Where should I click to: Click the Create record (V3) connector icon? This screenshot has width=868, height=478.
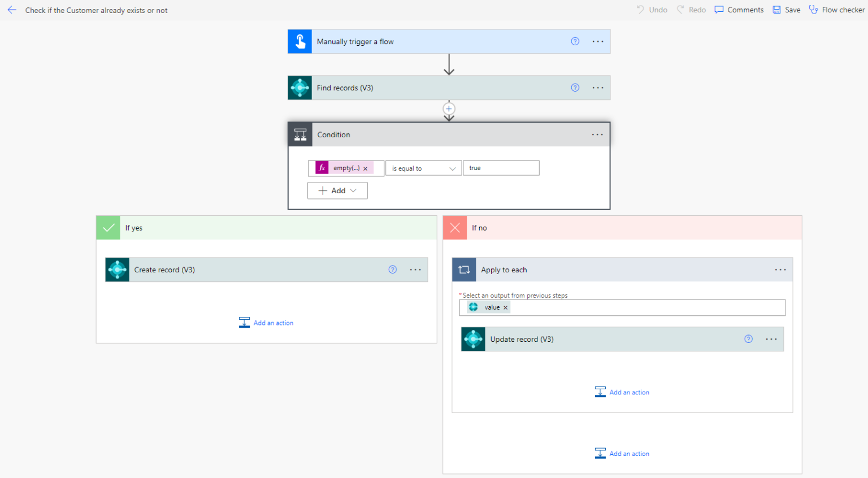[x=117, y=270]
